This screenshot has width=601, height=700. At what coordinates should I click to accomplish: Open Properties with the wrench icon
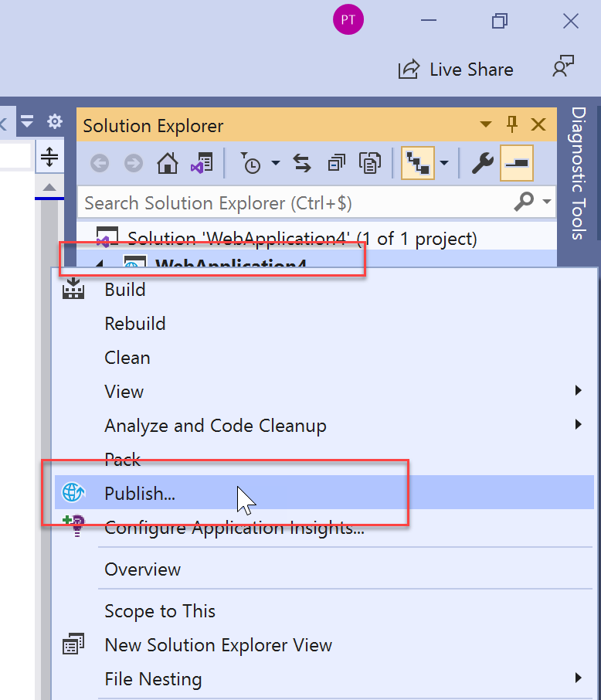point(482,163)
